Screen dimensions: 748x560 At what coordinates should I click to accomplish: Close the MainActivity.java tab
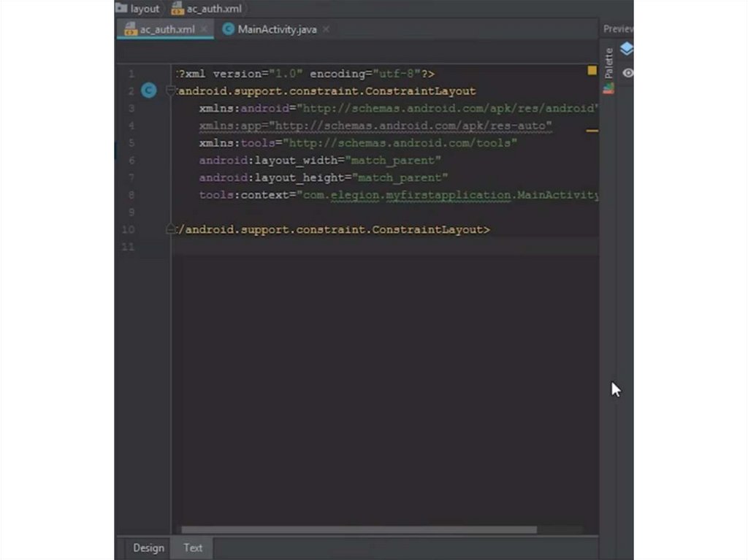(x=326, y=29)
